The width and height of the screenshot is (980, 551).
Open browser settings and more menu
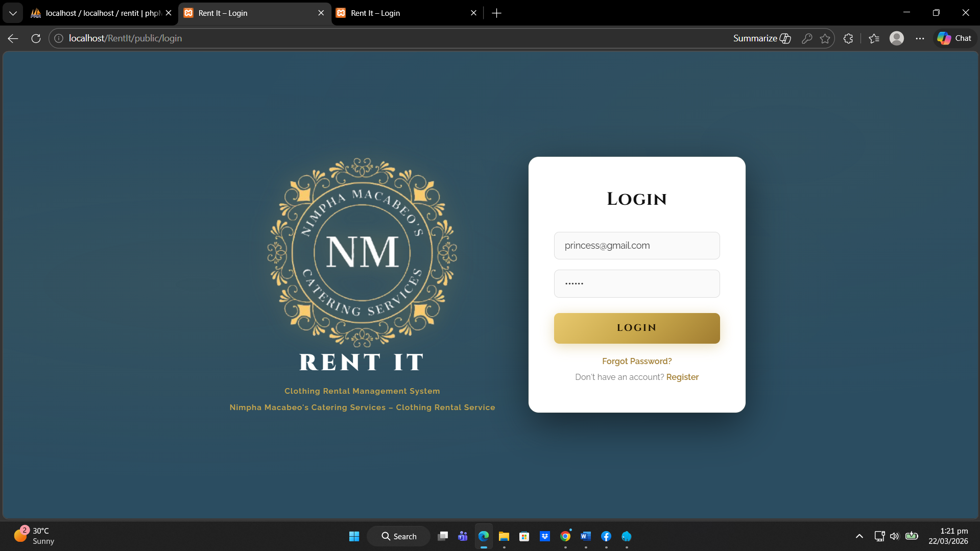[x=920, y=38]
